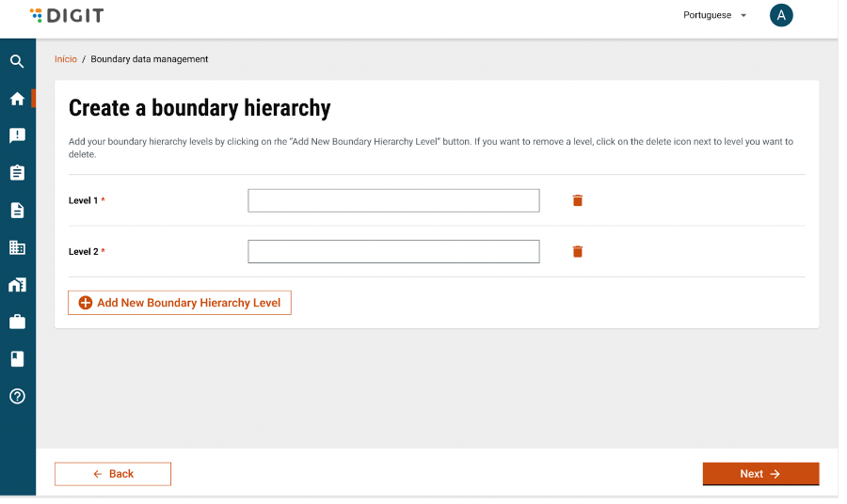
Task: Open the briefcase icon in sidebar
Action: click(17, 322)
